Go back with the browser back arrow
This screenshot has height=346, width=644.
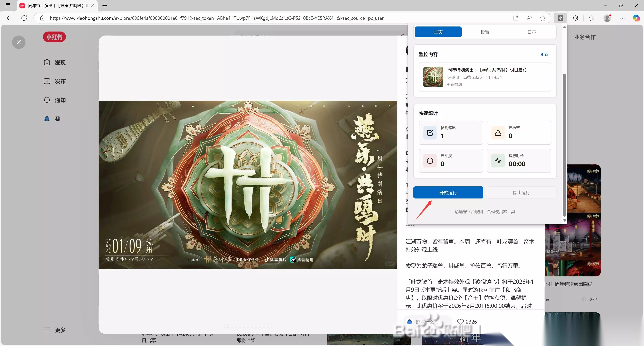pyautogui.click(x=9, y=18)
